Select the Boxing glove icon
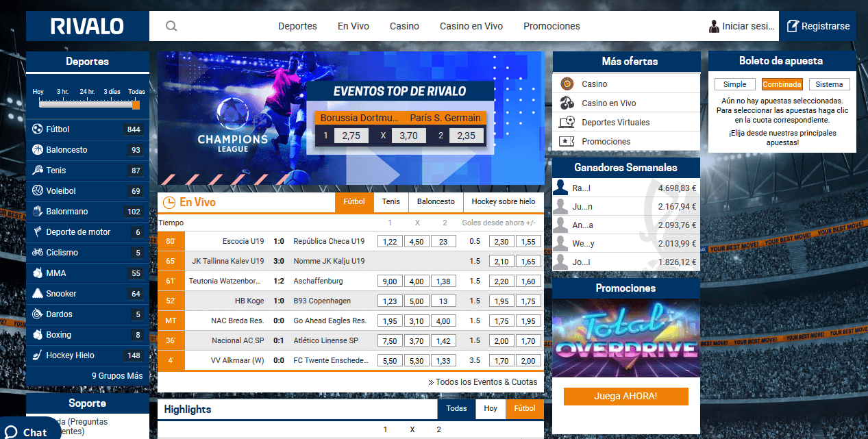868x439 pixels. (38, 334)
